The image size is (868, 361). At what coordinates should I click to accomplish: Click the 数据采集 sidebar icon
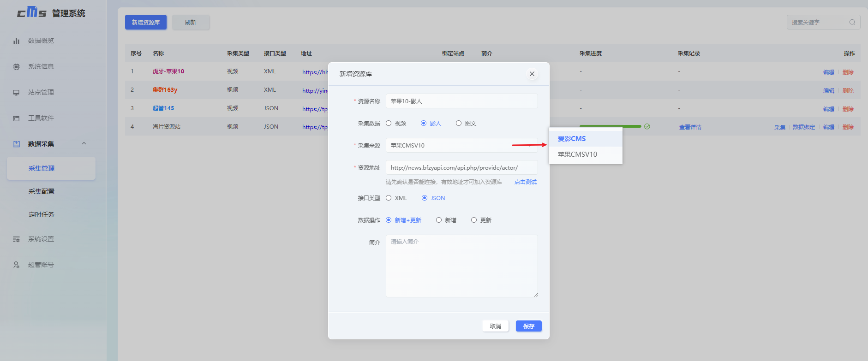pyautogui.click(x=17, y=144)
